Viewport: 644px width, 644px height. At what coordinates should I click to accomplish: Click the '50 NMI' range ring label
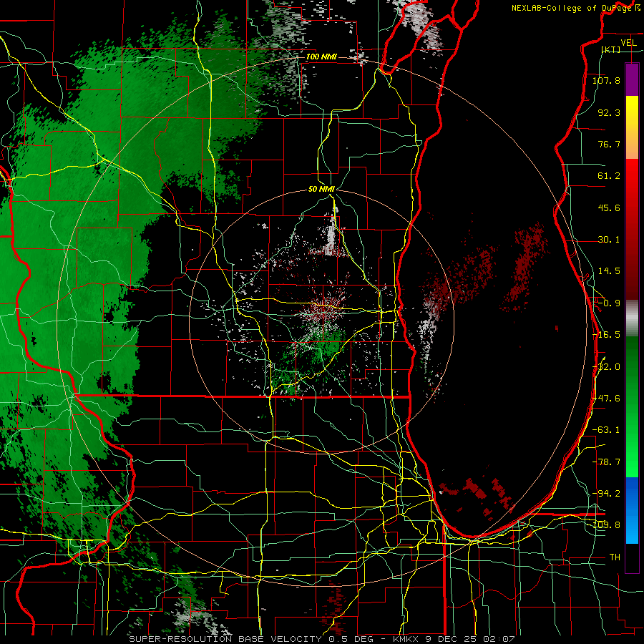(x=321, y=190)
